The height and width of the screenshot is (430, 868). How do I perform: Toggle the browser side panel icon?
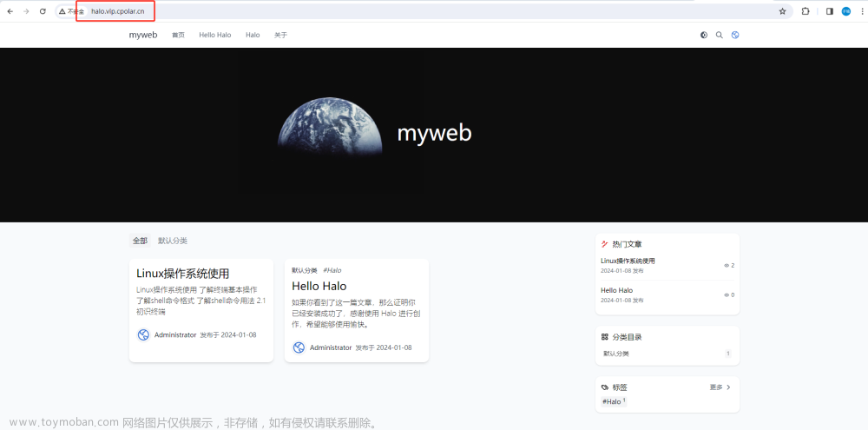pos(829,11)
